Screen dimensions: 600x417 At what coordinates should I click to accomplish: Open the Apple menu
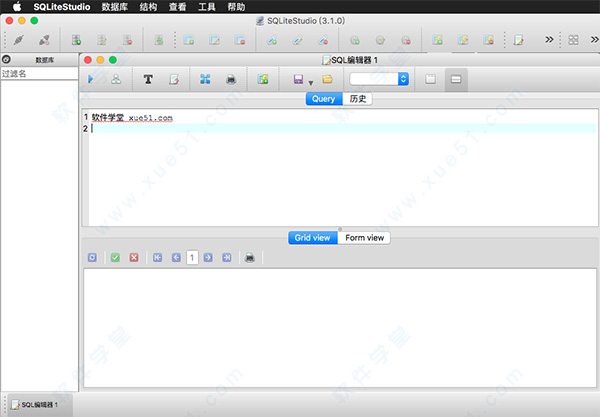point(17,7)
